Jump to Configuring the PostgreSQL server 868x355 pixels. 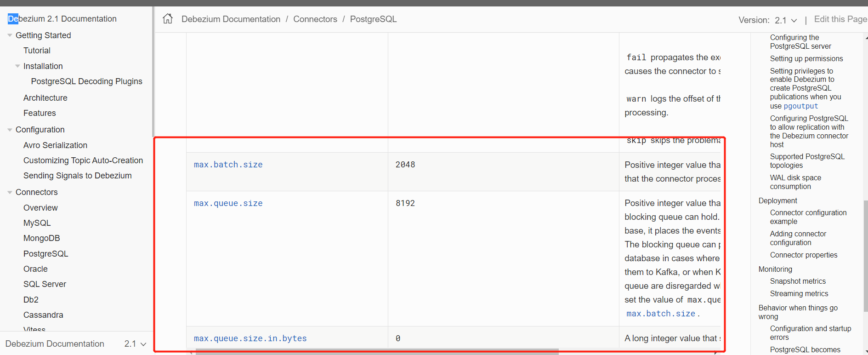point(800,42)
